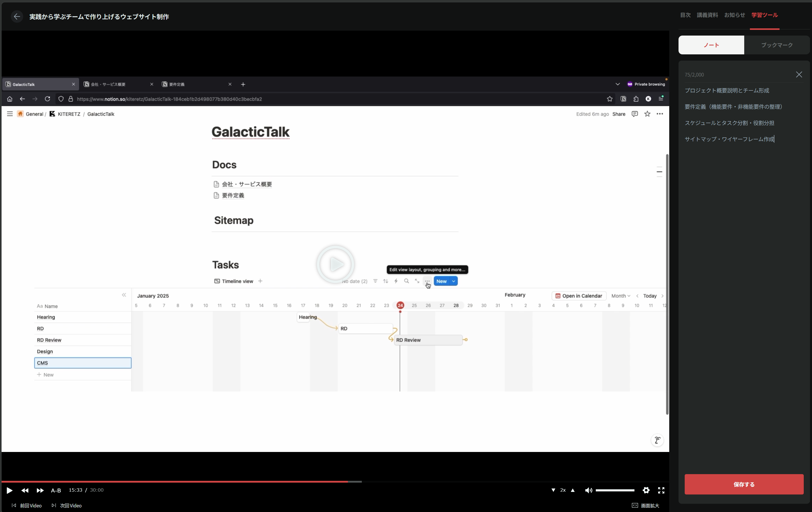Open the Notion page comments icon

(635, 114)
